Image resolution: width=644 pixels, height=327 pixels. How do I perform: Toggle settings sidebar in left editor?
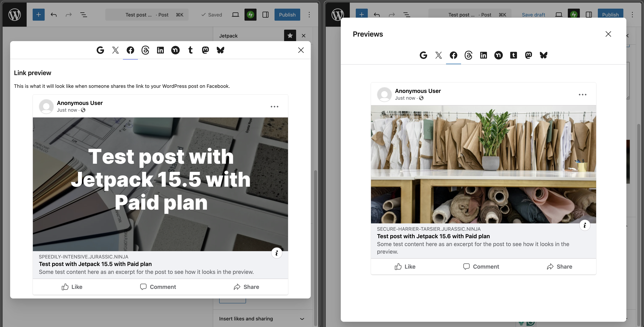(266, 15)
